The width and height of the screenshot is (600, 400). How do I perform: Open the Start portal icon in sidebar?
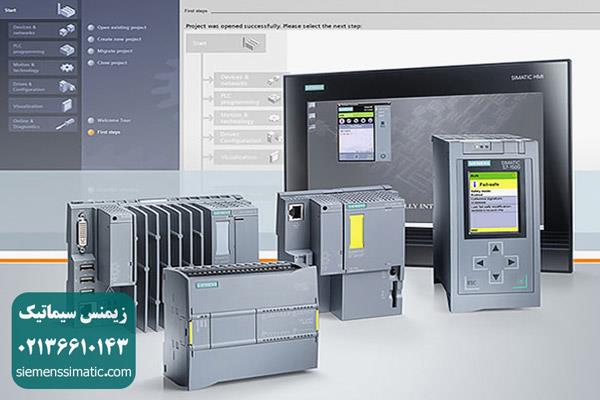[x=67, y=10]
